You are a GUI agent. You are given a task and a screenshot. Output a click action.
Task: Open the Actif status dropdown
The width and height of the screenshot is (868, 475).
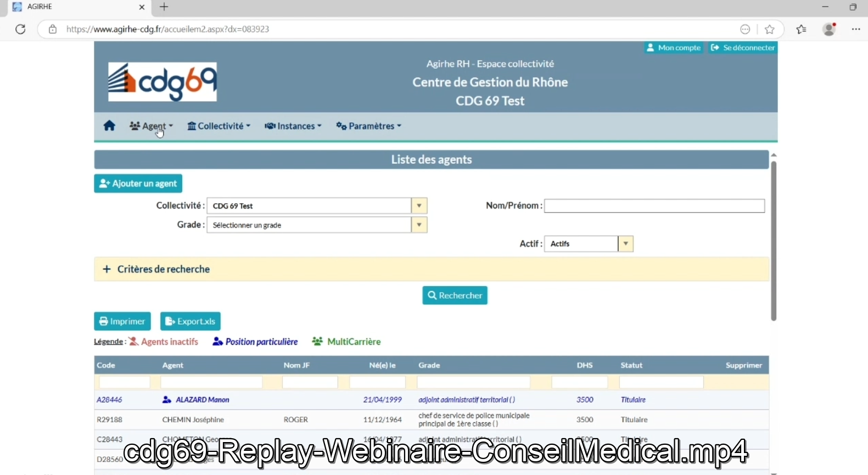[625, 244]
